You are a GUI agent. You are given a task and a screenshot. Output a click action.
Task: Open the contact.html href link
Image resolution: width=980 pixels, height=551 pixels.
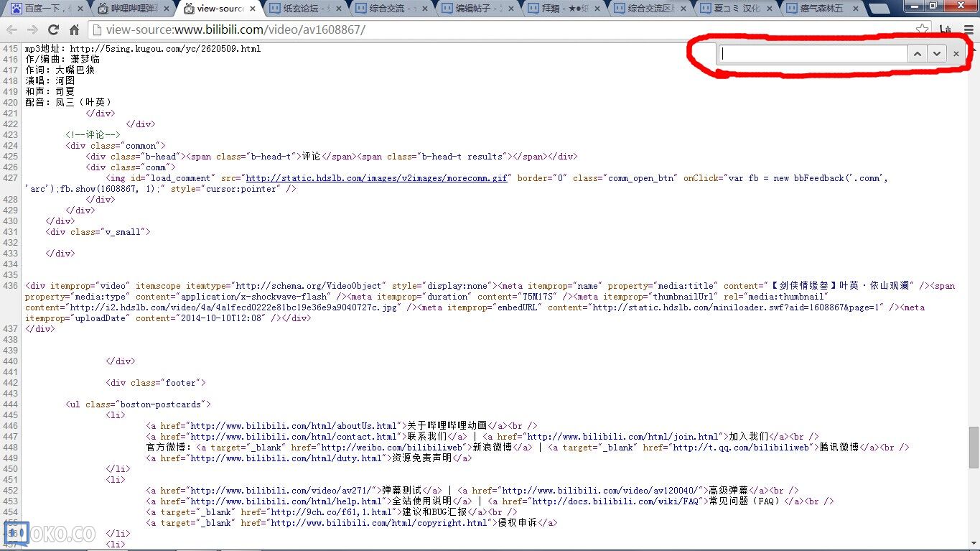(293, 437)
